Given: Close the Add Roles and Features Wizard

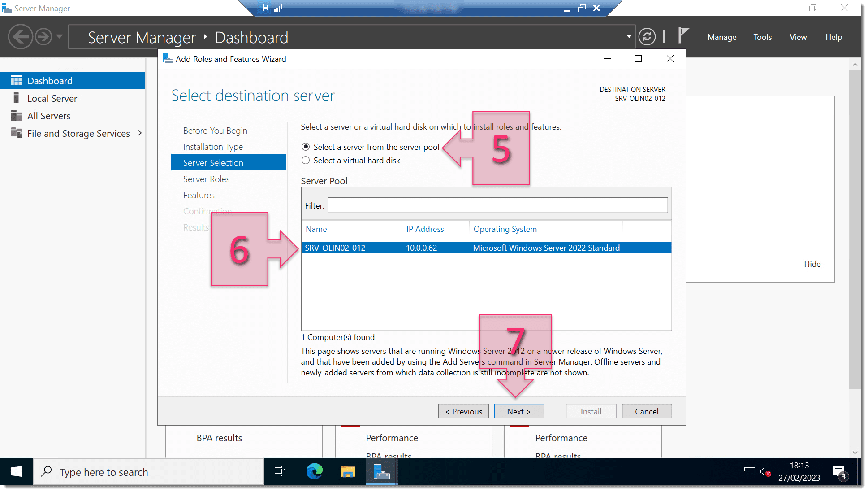Looking at the screenshot, I should tap(670, 59).
